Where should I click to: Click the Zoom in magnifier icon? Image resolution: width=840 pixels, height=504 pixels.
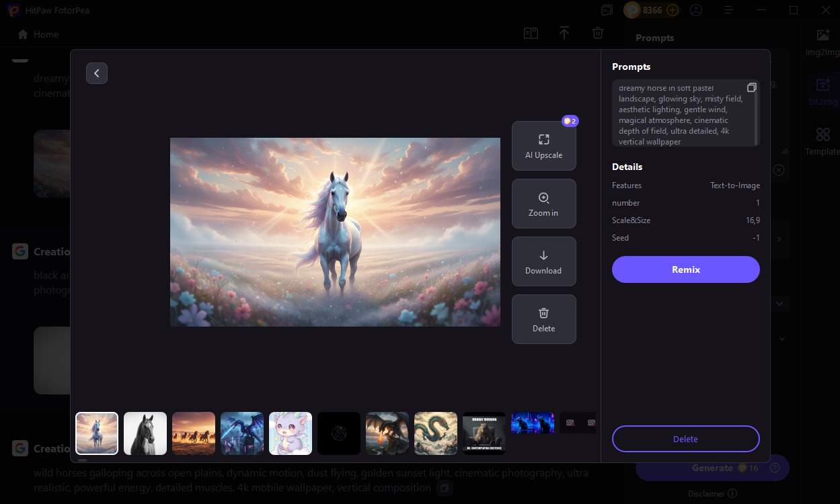(543, 198)
